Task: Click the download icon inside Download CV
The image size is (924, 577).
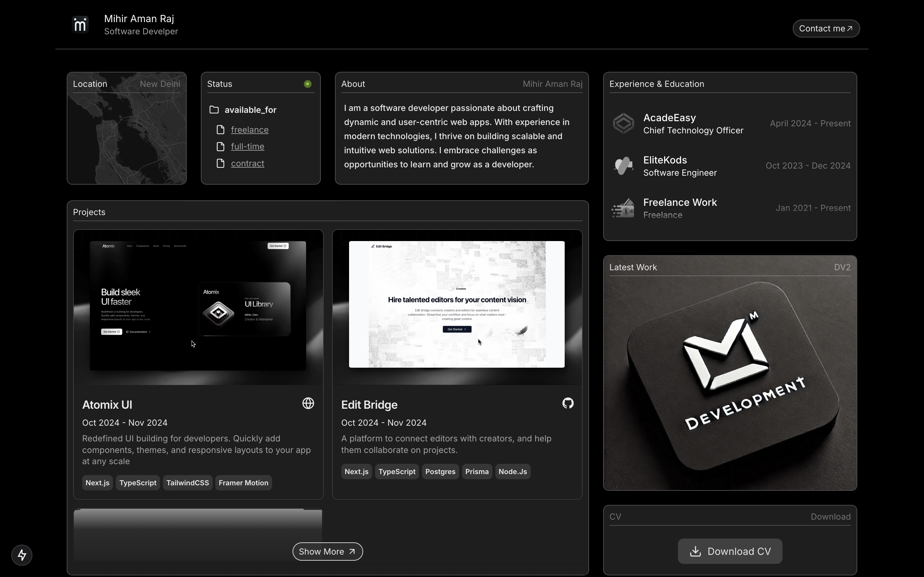Action: [695, 551]
